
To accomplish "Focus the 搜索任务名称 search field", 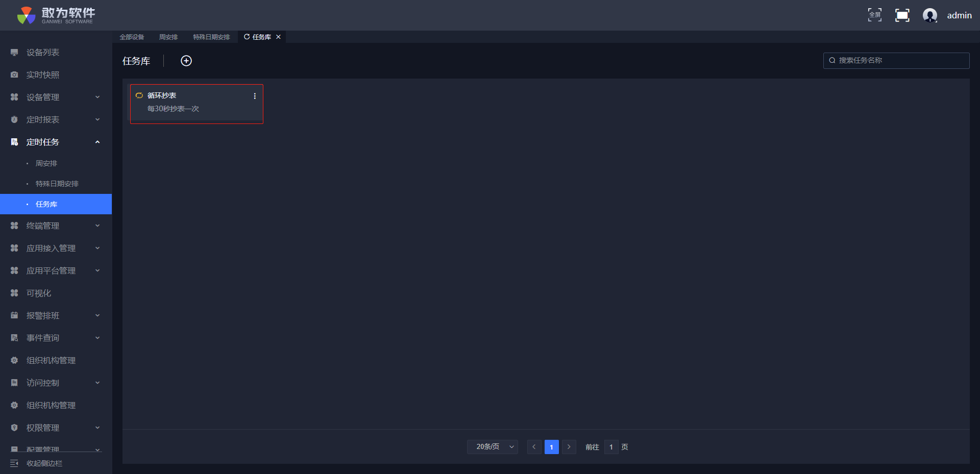I will 896,61.
